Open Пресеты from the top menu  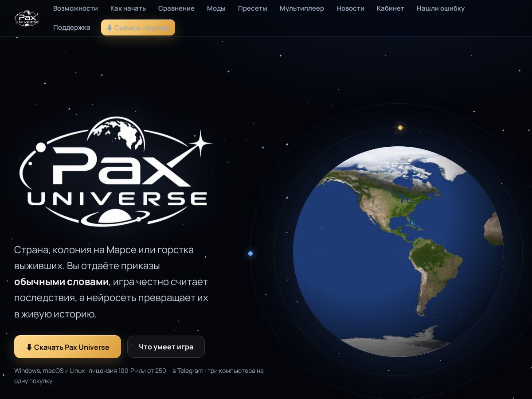coord(253,8)
